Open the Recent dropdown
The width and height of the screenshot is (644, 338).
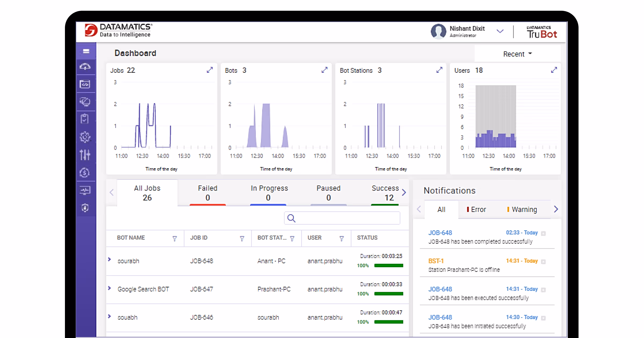pyautogui.click(x=517, y=54)
